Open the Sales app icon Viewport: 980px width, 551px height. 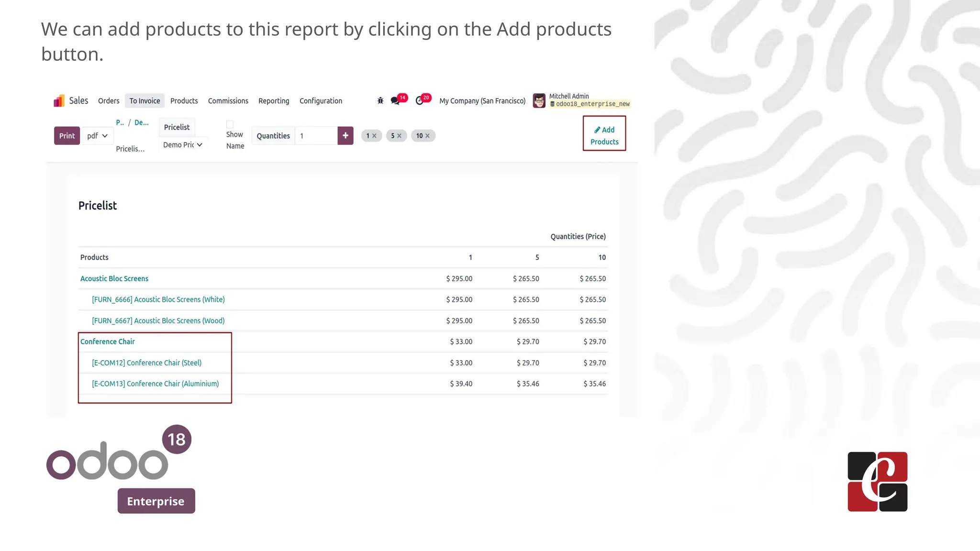(59, 100)
